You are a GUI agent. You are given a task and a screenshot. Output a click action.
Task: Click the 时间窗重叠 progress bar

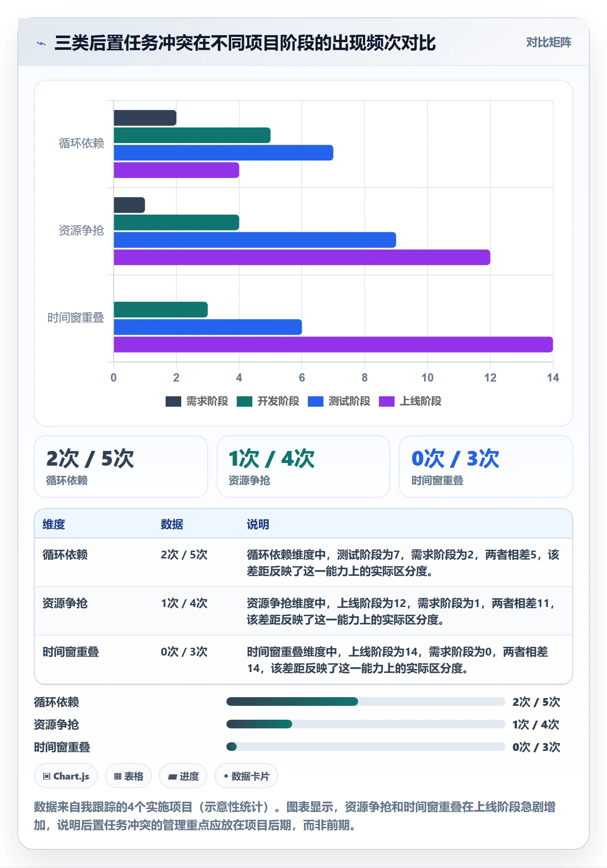tap(366, 747)
